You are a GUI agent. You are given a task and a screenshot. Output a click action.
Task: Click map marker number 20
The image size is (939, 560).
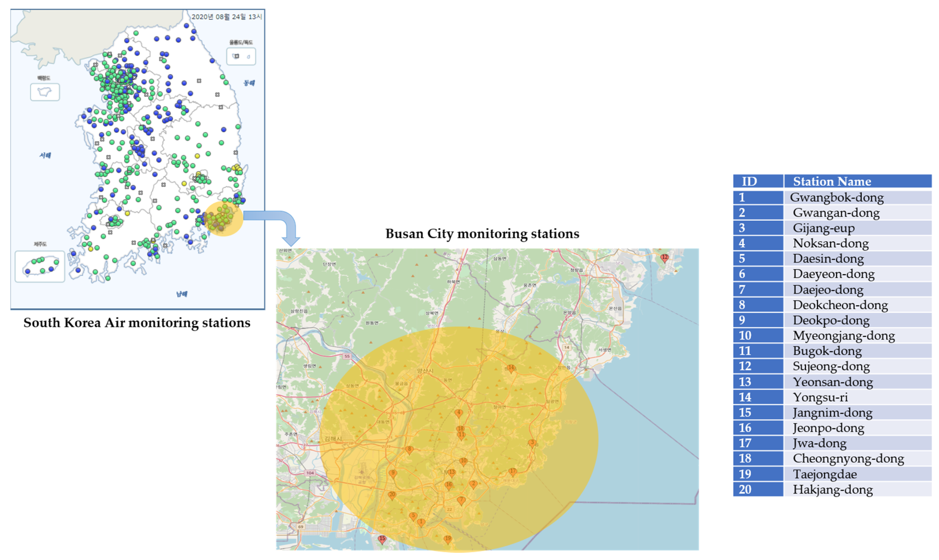point(392,495)
